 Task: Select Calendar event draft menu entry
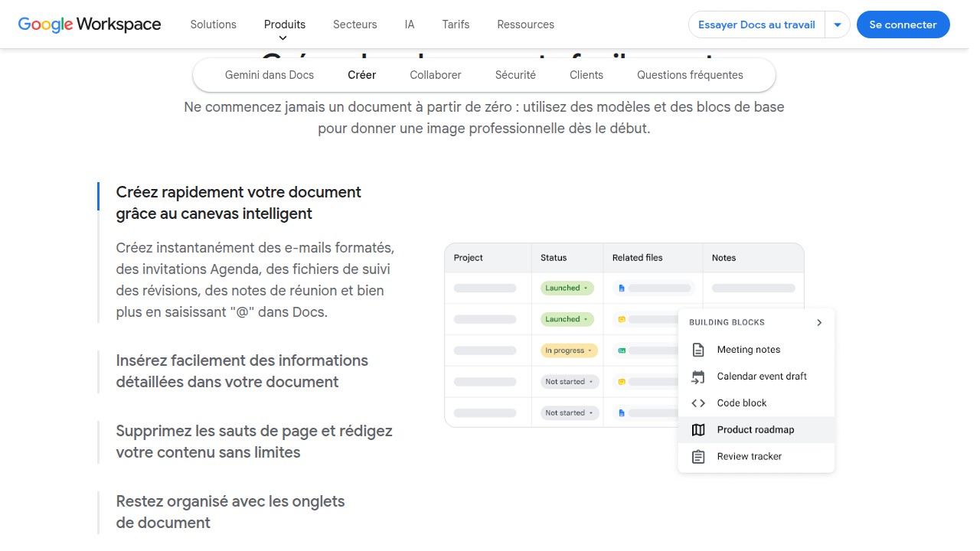(756, 377)
